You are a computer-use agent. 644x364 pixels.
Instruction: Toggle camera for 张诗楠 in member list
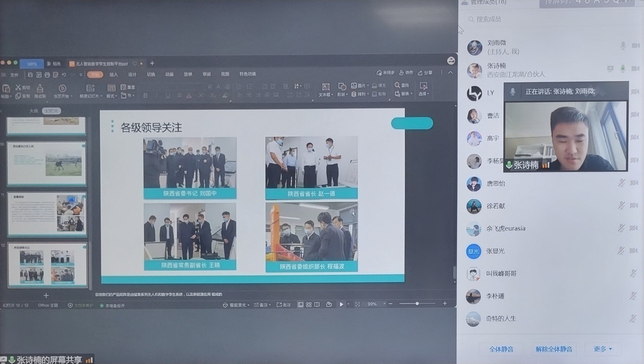pos(635,69)
